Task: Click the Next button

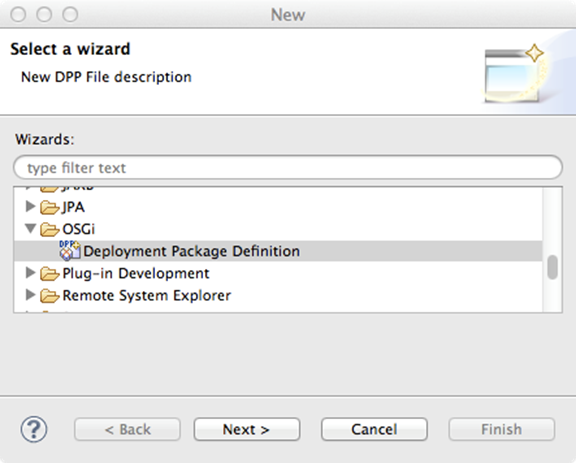Action: click(247, 429)
